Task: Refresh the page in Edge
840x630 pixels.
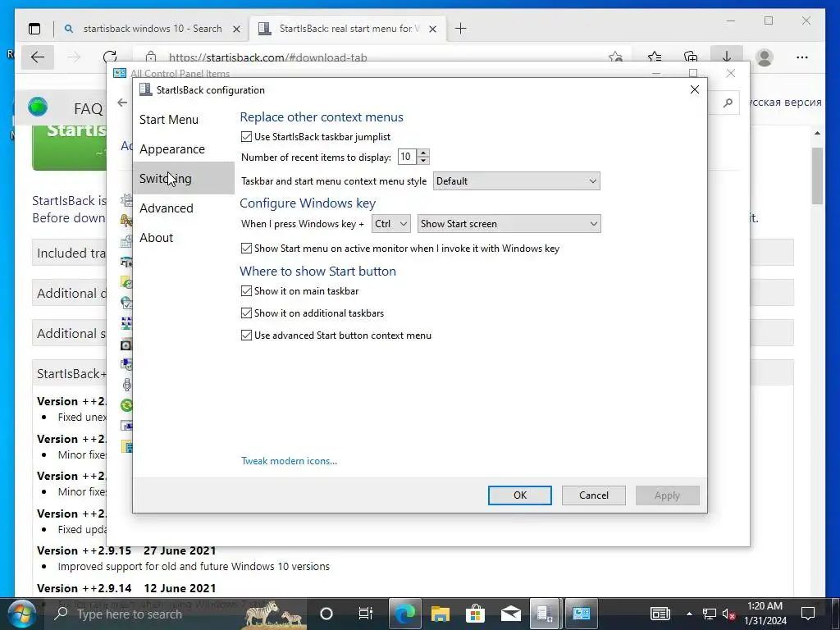Action: click(x=110, y=57)
